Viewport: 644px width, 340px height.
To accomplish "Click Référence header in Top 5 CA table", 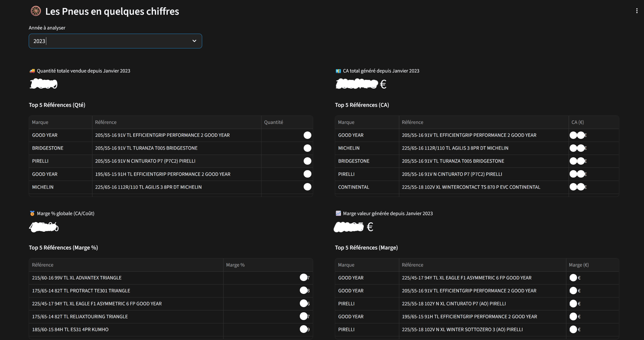I will click(x=412, y=122).
